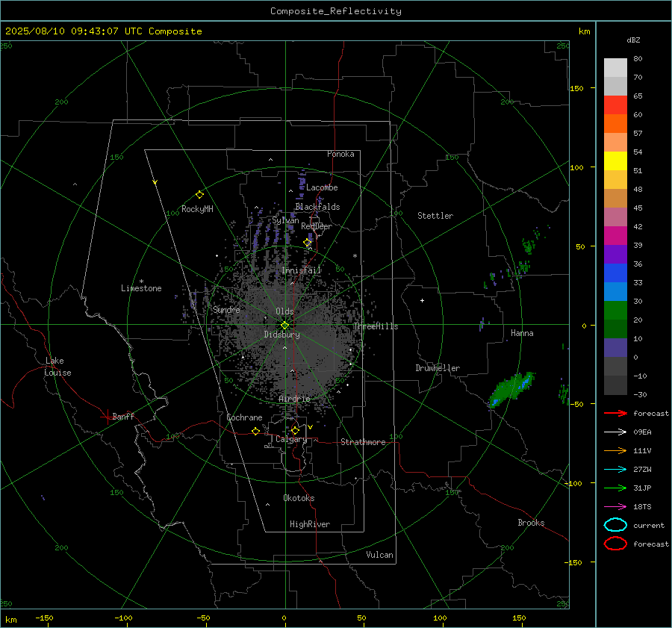Pick the bright red dBZ scale swatch
Image resolution: width=672 pixels, height=628 pixels.
615,105
